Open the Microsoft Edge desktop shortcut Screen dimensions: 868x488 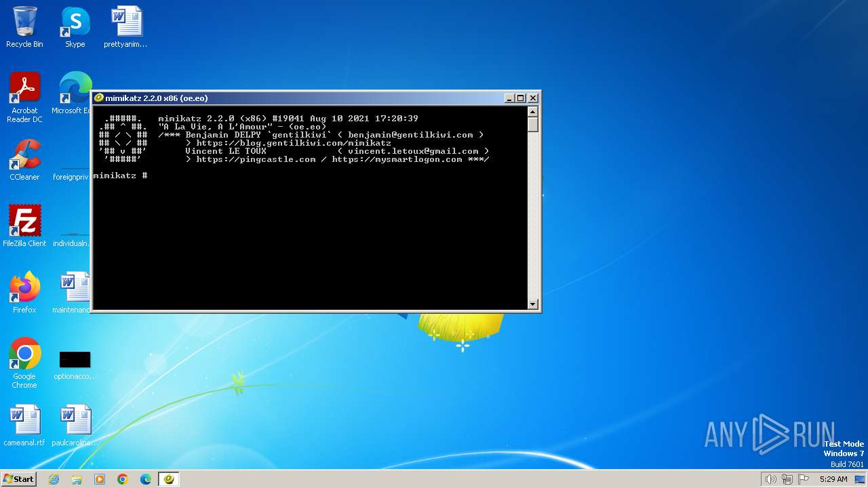pos(72,94)
